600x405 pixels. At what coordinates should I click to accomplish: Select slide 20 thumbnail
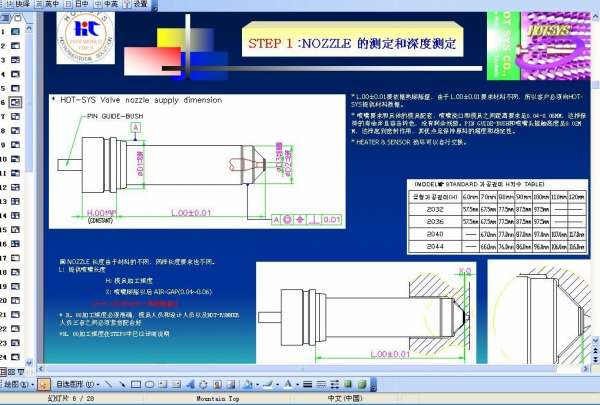click(x=15, y=300)
